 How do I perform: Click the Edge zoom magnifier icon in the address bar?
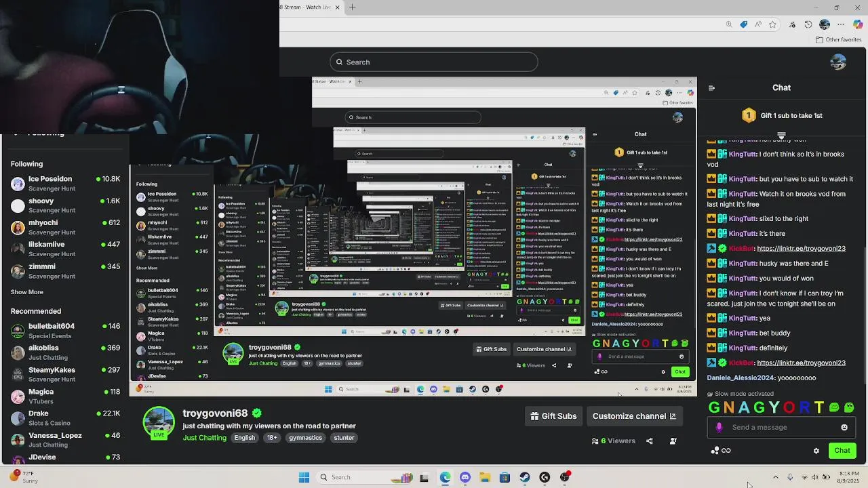(729, 24)
